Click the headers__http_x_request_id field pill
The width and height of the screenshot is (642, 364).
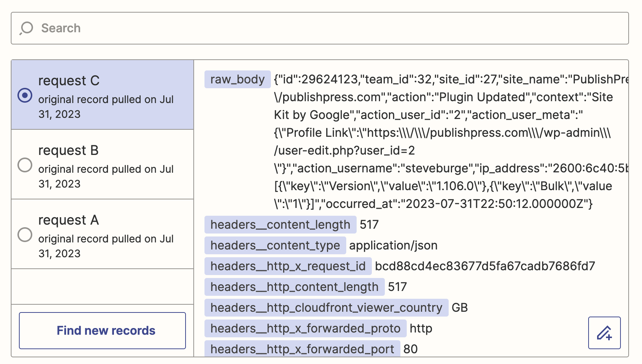(288, 266)
